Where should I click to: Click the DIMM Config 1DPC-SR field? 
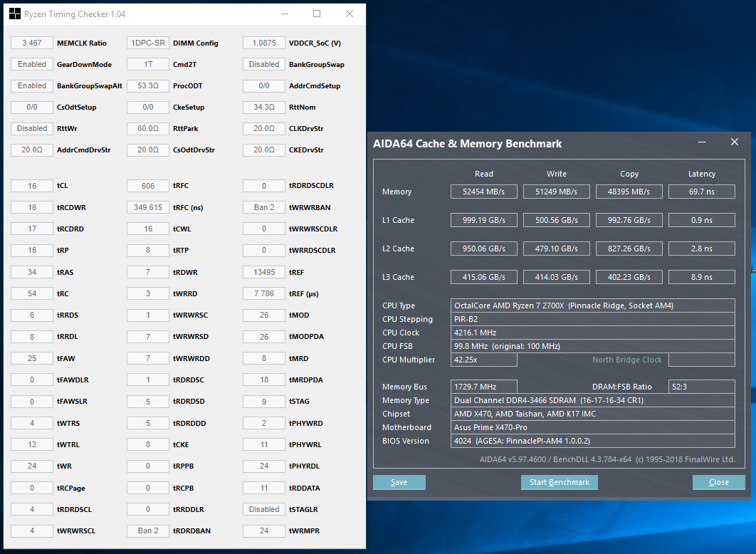pos(148,43)
